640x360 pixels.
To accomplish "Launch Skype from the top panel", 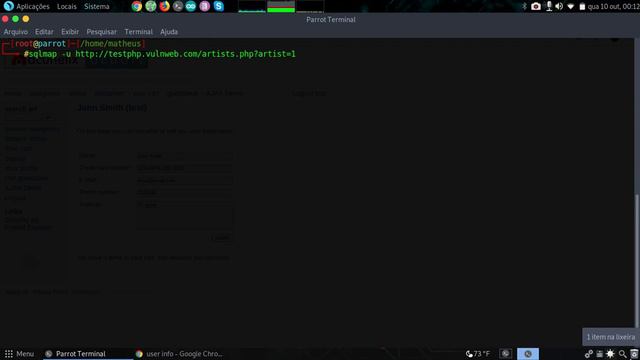I will click(219, 6).
